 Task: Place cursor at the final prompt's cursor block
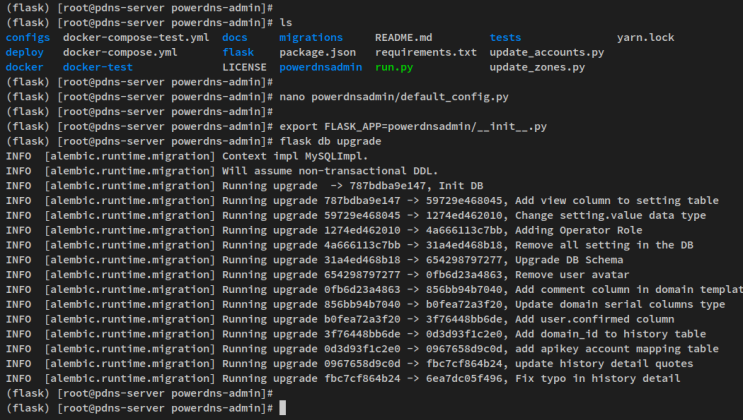click(x=284, y=408)
